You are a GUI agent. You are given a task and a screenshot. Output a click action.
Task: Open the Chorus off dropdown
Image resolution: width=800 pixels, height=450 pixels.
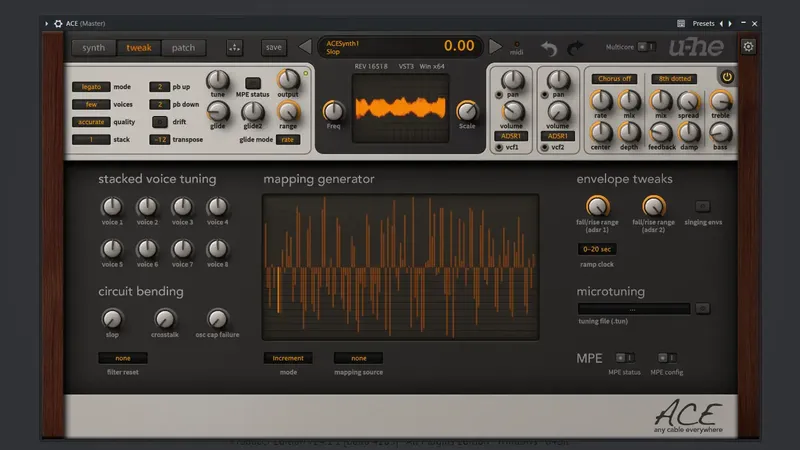(614, 79)
